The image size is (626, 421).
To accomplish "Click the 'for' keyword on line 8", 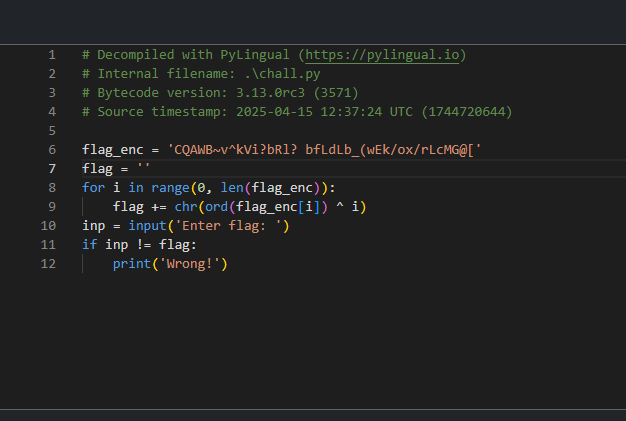I will pos(93,188).
